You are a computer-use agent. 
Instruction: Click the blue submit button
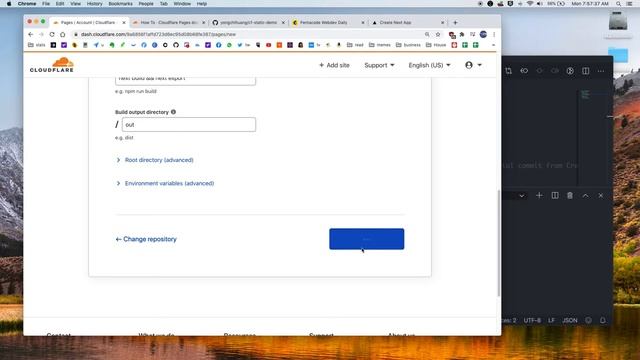pos(367,239)
